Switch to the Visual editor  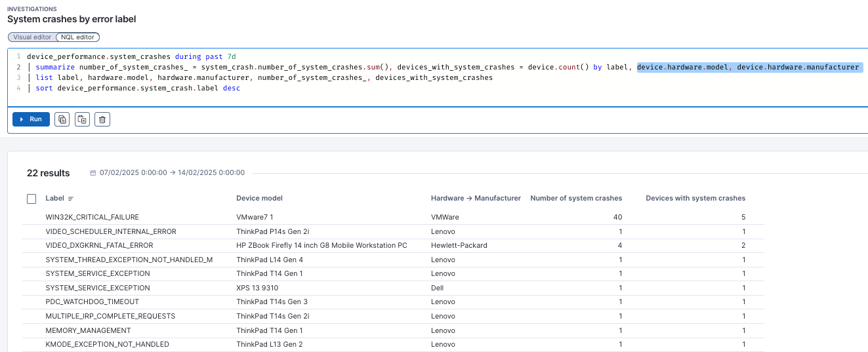(x=32, y=37)
